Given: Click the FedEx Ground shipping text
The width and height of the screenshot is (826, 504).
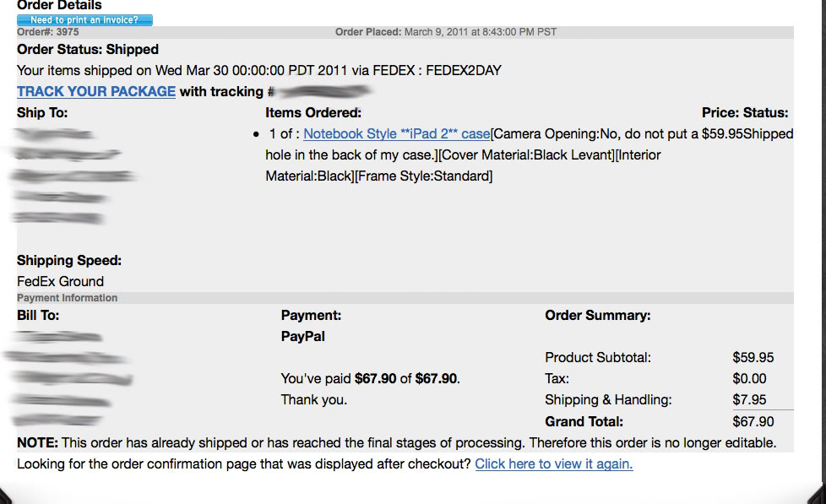Looking at the screenshot, I should coord(60,281).
